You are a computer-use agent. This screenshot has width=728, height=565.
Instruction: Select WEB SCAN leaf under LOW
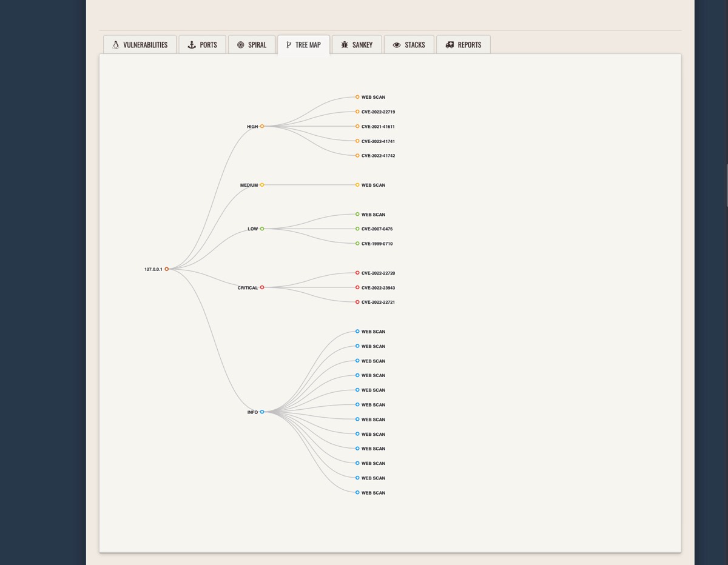[370, 215]
